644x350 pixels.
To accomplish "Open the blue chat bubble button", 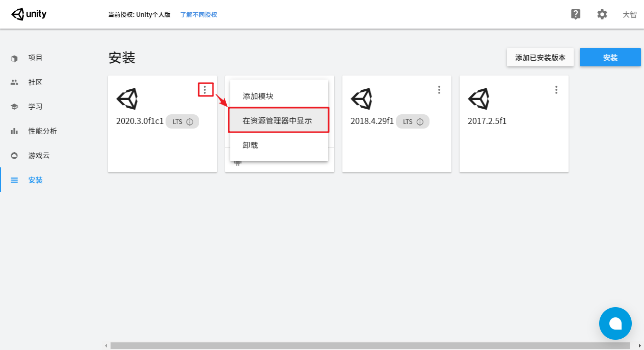I will (615, 323).
